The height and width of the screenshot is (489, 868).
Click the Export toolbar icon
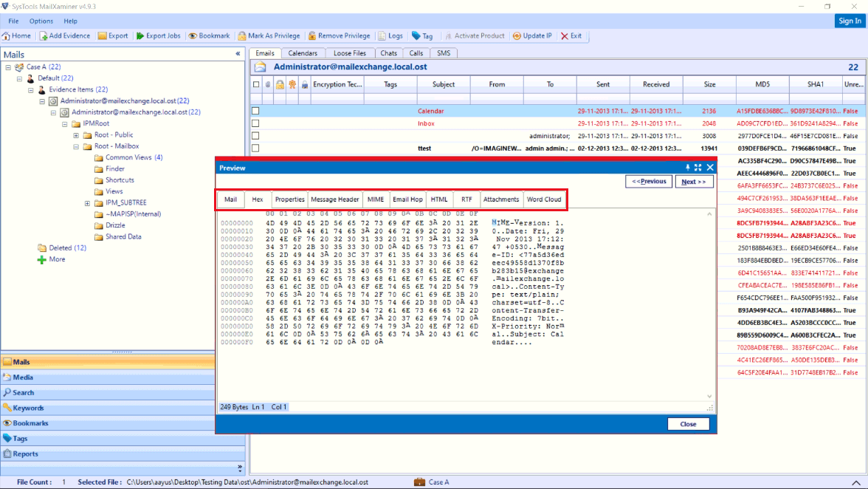(103, 36)
